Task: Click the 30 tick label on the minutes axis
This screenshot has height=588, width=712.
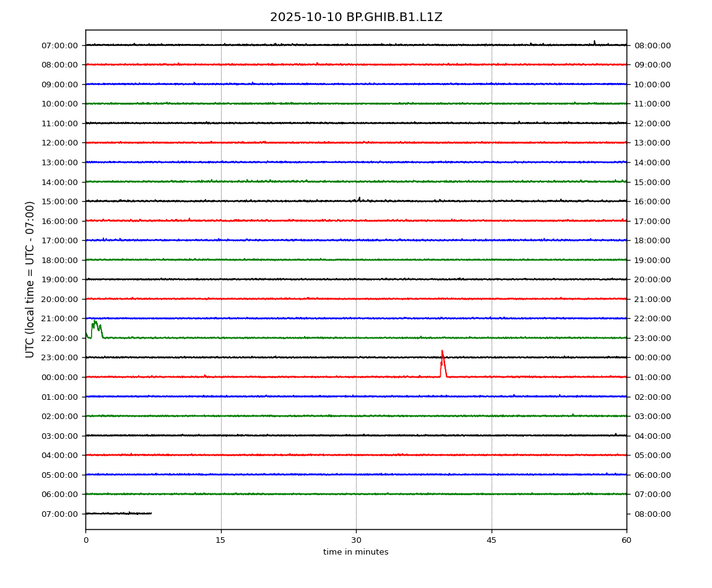Action: click(x=356, y=540)
